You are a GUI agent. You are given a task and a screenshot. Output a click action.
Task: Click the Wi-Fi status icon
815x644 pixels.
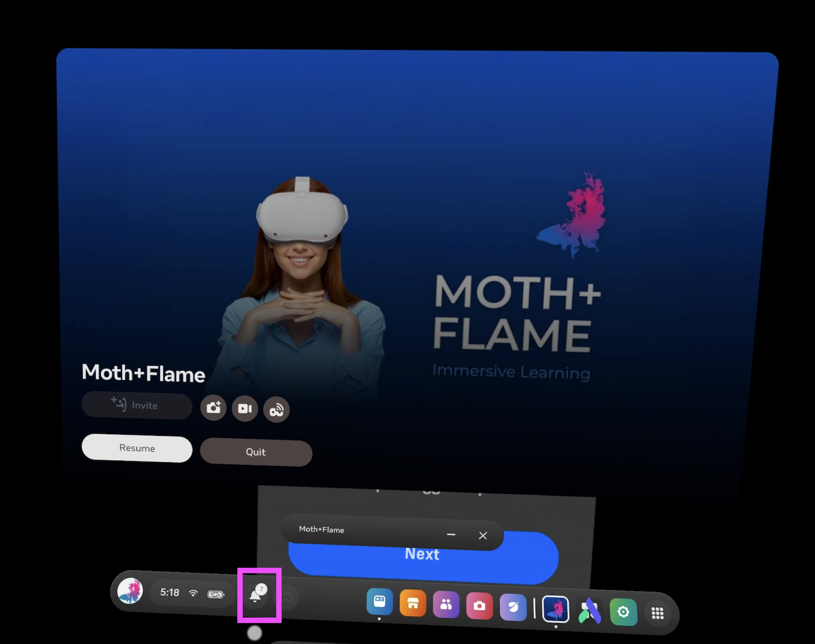pos(193,593)
